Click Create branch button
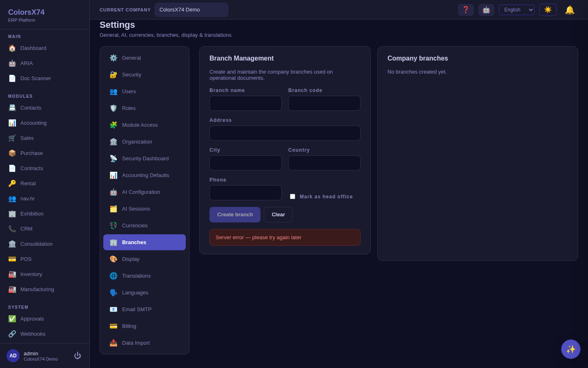This screenshot has width=588, height=368. (235, 215)
